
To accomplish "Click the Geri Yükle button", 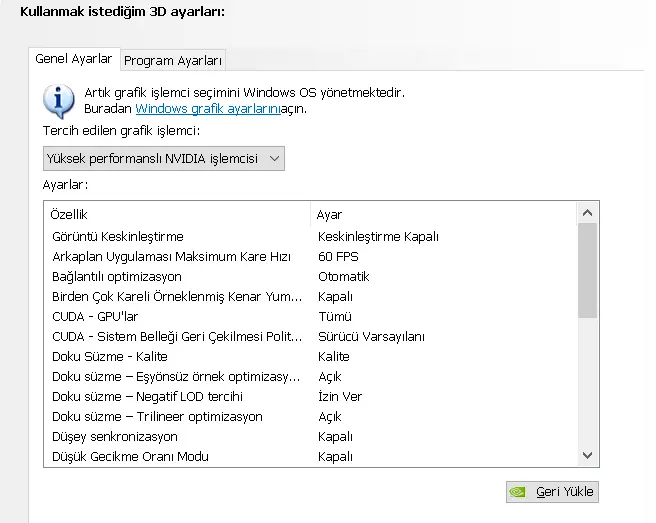I will 552,492.
